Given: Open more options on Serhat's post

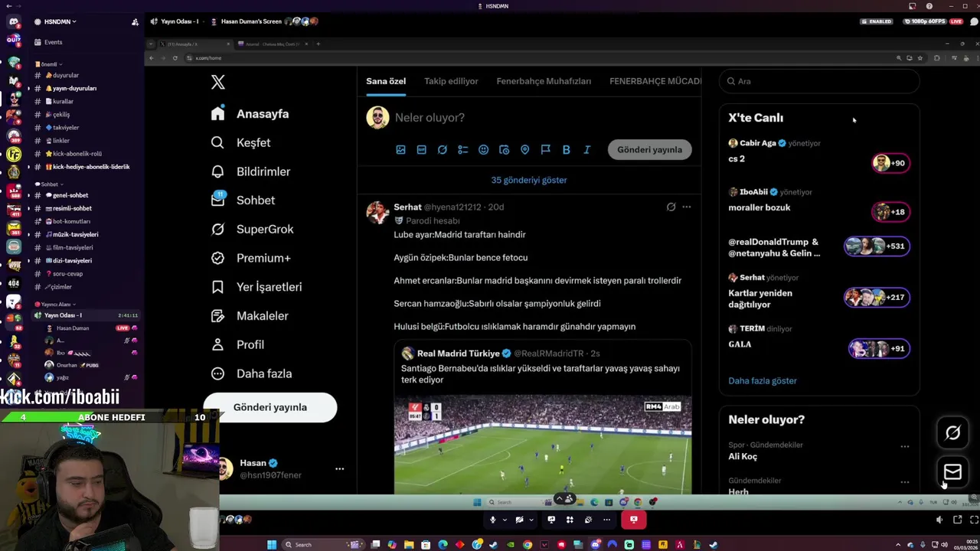Looking at the screenshot, I should [686, 207].
